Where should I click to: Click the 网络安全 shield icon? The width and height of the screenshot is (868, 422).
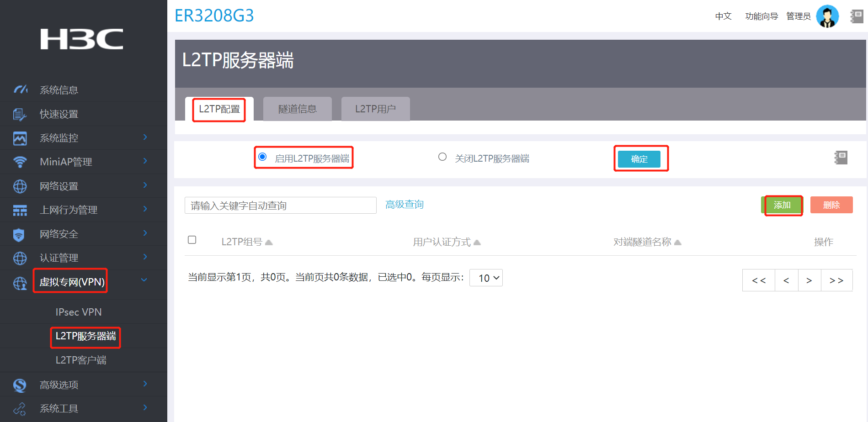click(19, 234)
